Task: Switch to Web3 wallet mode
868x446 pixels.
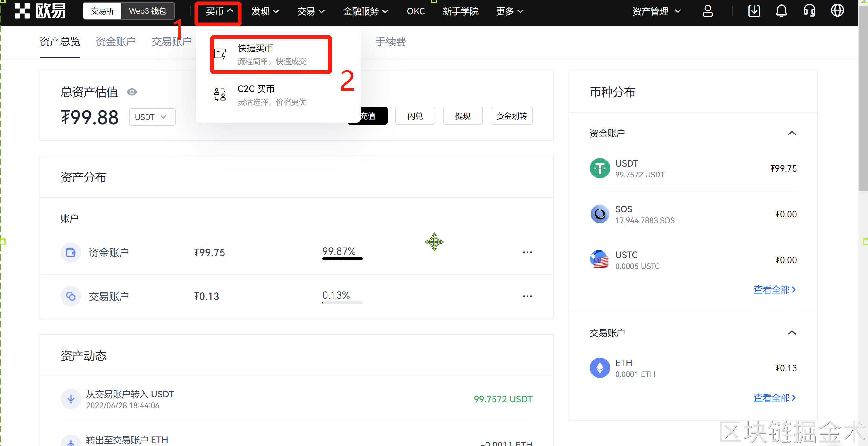Action: [x=148, y=11]
